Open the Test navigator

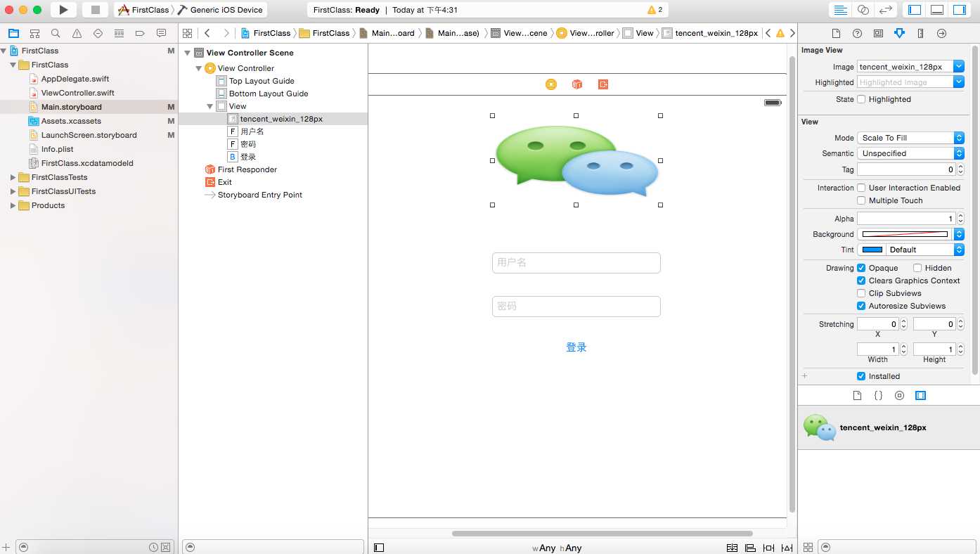click(x=98, y=33)
